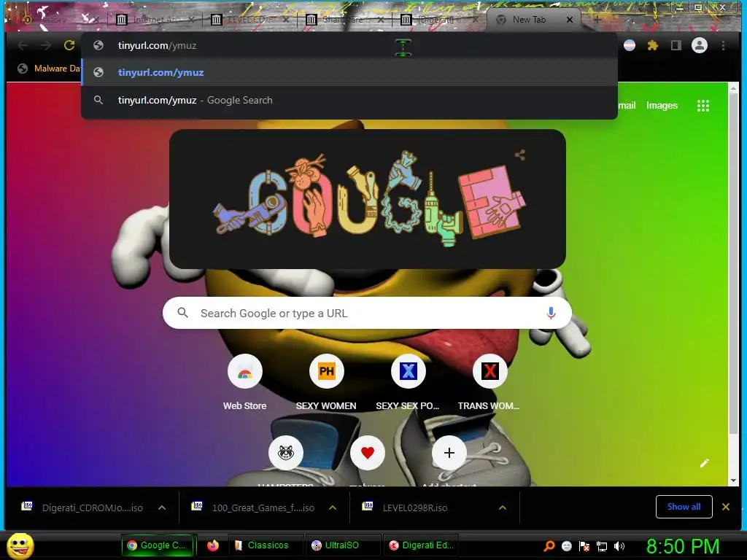Viewport: 747px width, 560px height.
Task: Toggle the browser side panel icon
Action: coord(676,45)
